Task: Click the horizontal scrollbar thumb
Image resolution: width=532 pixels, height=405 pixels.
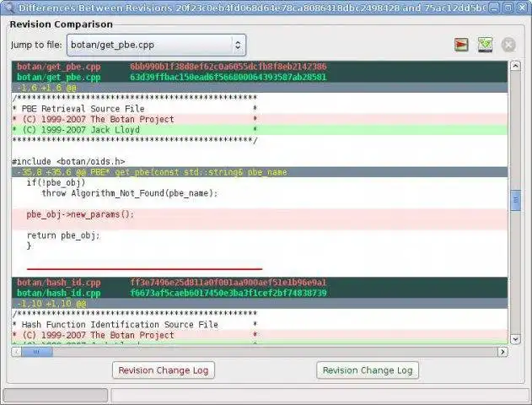Action: tap(36, 352)
